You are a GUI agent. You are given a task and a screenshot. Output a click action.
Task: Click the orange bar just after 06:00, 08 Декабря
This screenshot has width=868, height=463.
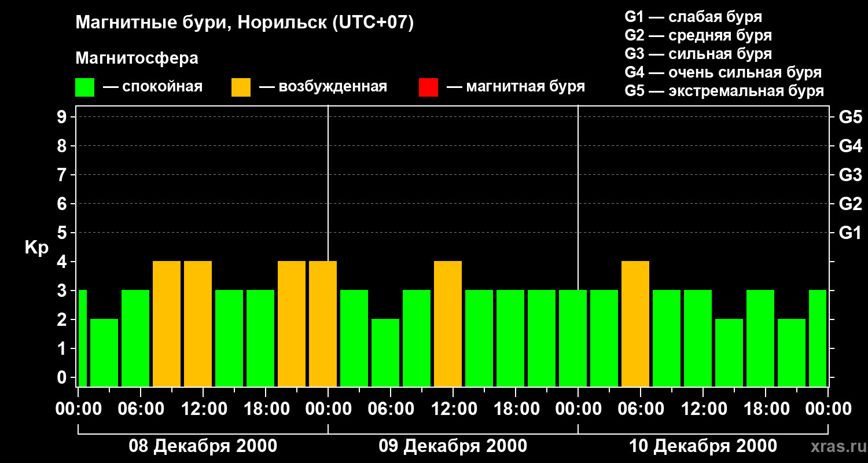(x=167, y=324)
